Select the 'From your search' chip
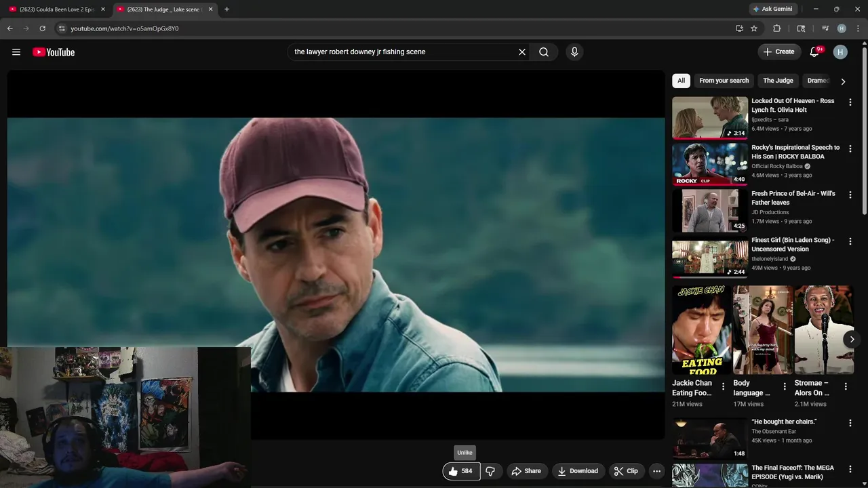 tap(724, 81)
